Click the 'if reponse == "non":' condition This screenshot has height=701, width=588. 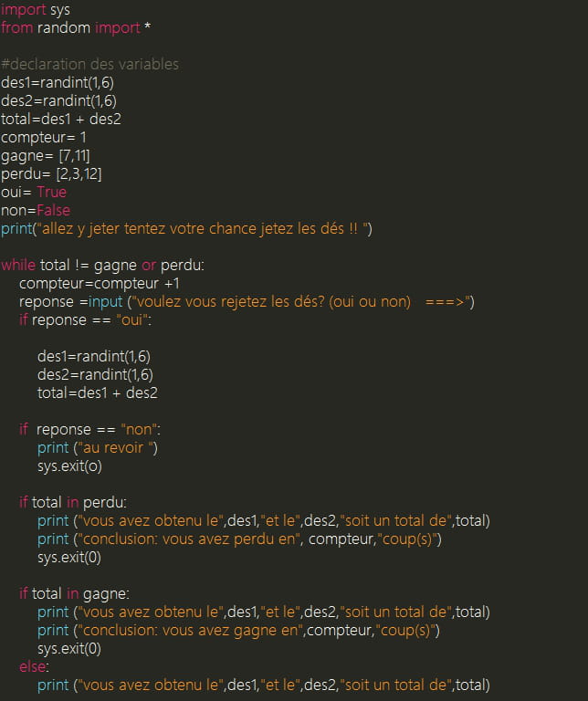(89, 430)
